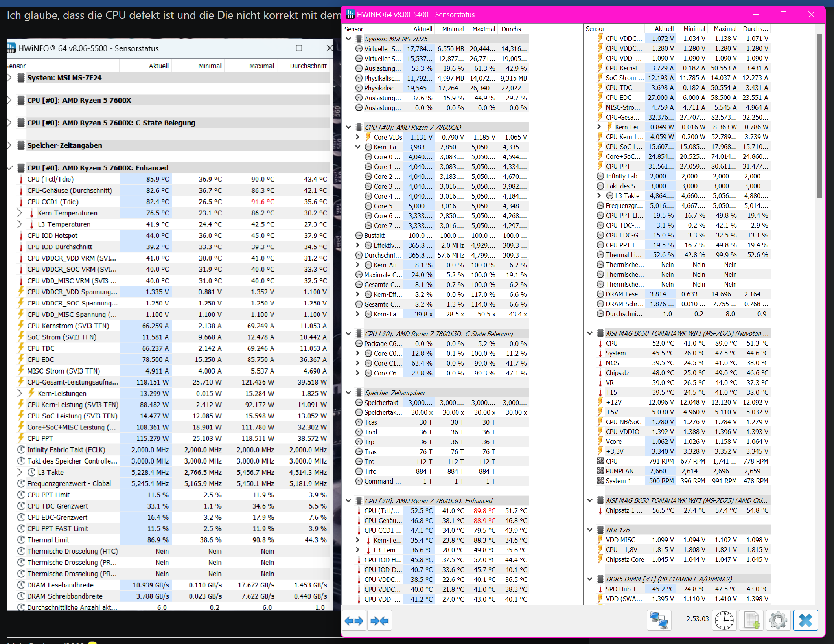The image size is (834, 644).
Task: Collapse the NUC126 sensor group
Action: (x=590, y=530)
